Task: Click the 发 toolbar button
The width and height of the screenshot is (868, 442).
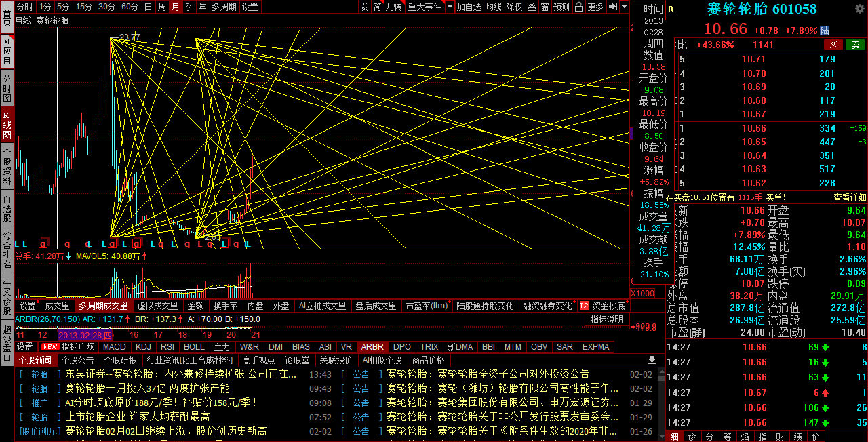Action: (x=365, y=7)
